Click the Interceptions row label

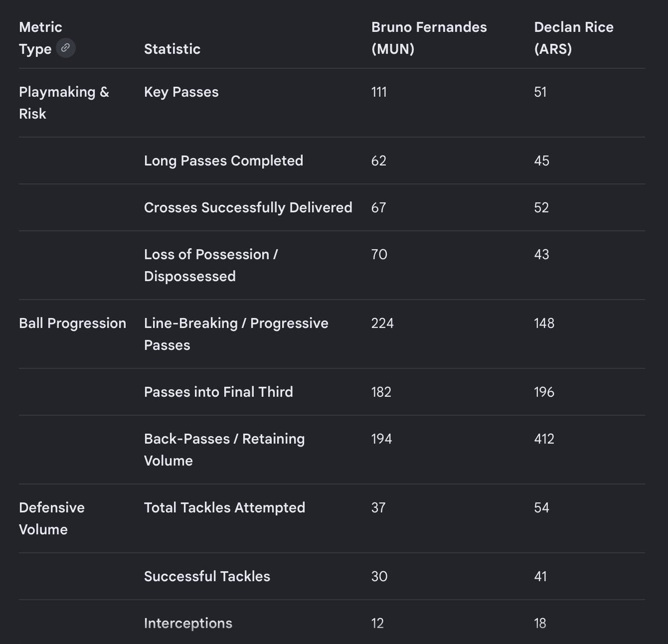tap(188, 623)
